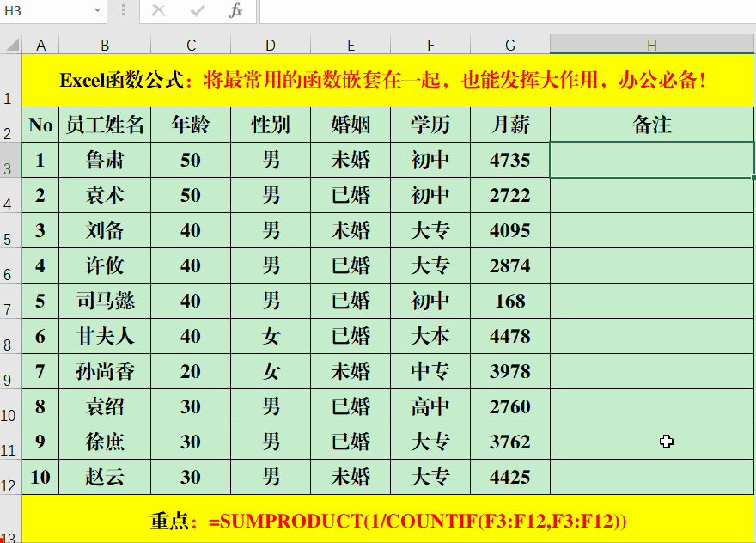Screen dimensions: 756x543
Task: Click the Enter checkmark formula bar icon
Action: click(198, 10)
